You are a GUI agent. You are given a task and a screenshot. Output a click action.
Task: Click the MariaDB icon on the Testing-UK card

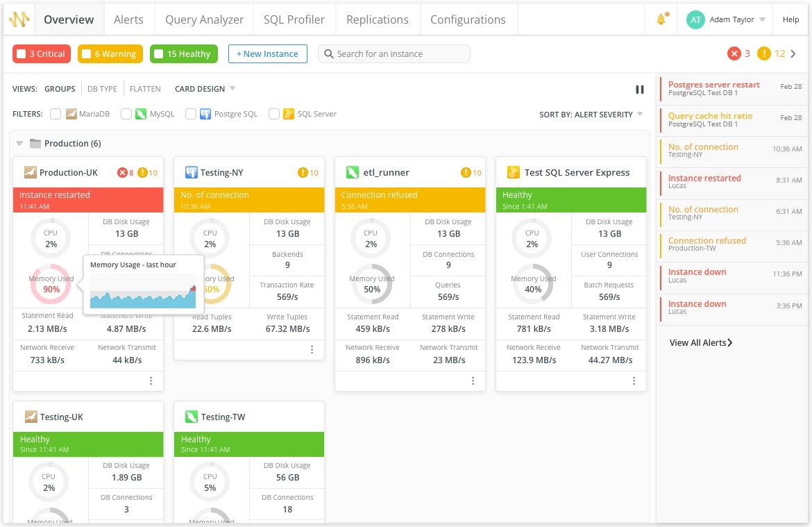coord(31,417)
